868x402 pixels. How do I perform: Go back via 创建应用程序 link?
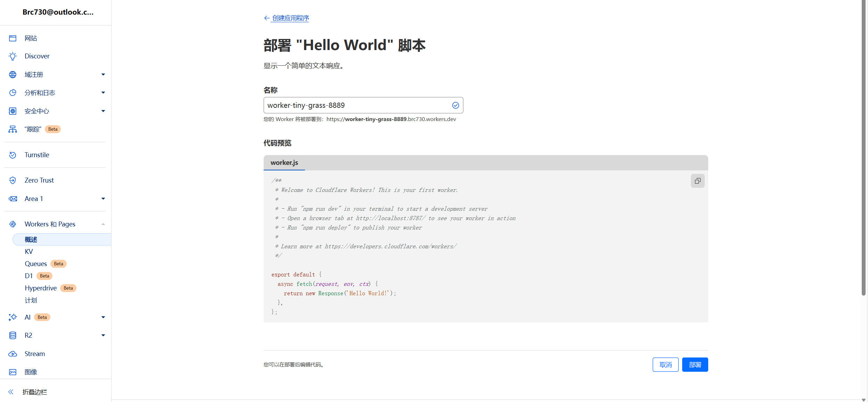coord(291,18)
